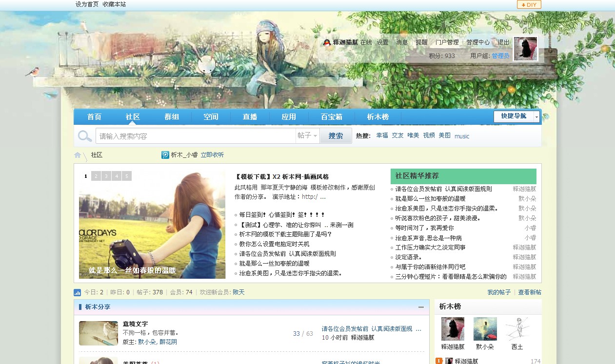The width and height of the screenshot is (615, 364).
Task: Click 立即收听 link
Action: click(x=212, y=155)
